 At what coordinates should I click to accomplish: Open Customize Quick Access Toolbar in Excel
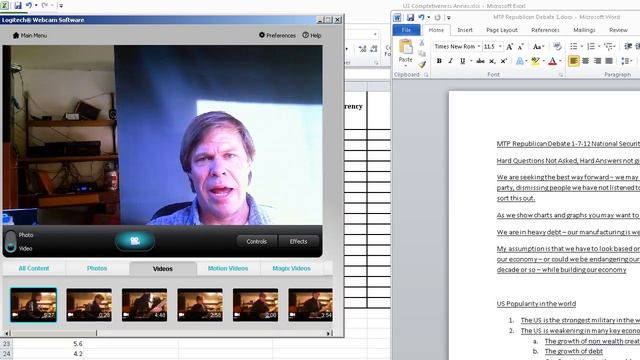[x=60, y=6]
